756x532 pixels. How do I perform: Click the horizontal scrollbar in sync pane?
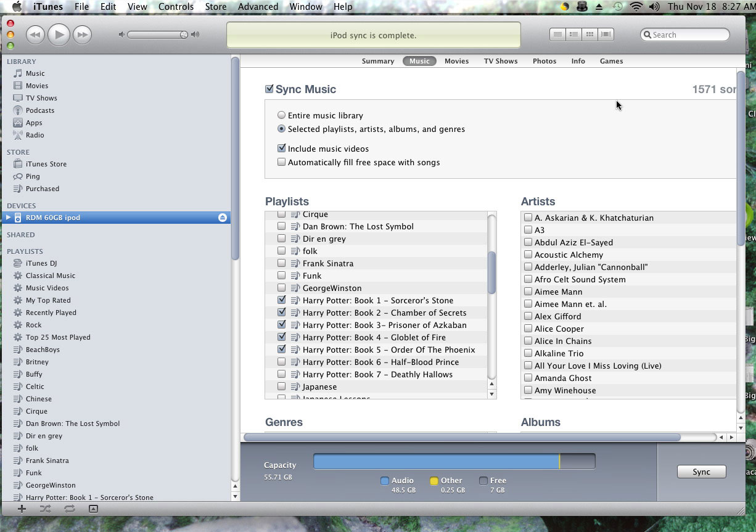pyautogui.click(x=462, y=437)
